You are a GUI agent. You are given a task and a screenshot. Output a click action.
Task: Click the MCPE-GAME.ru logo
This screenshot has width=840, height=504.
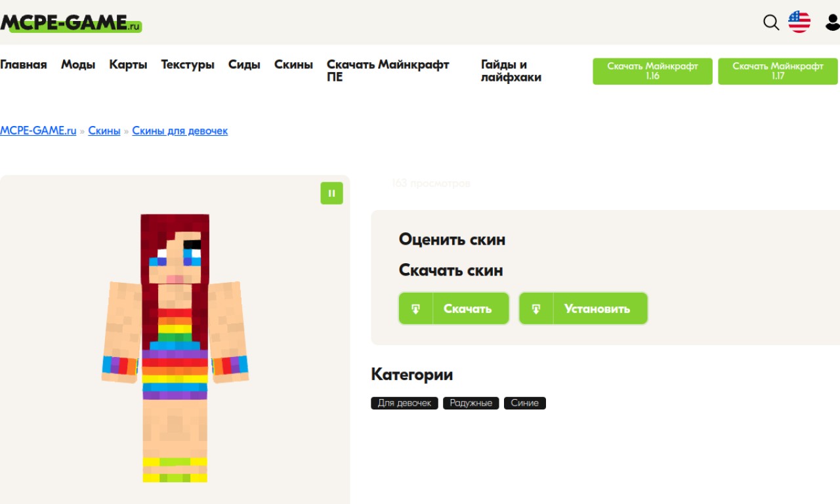tap(71, 23)
